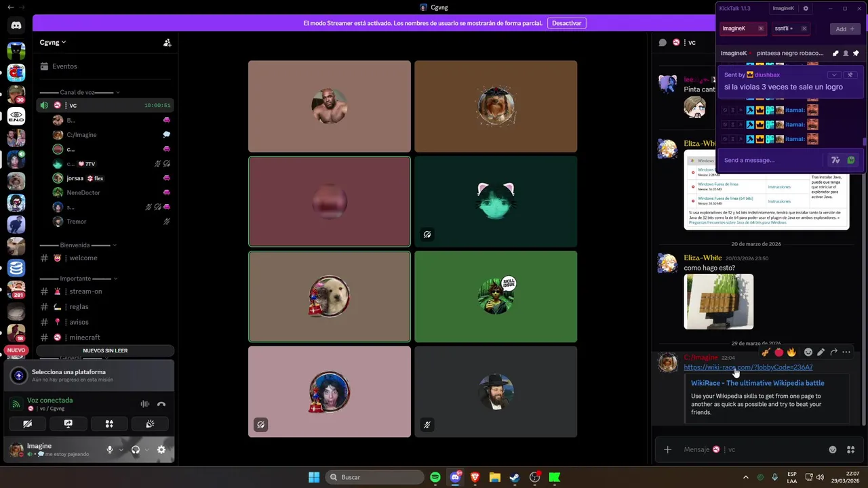Select voice member Tremor
This screenshot has width=868, height=488.
click(111, 222)
